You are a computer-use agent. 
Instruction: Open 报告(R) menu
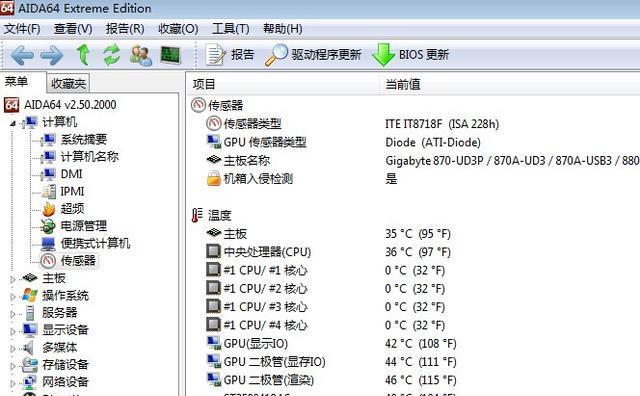click(125, 29)
